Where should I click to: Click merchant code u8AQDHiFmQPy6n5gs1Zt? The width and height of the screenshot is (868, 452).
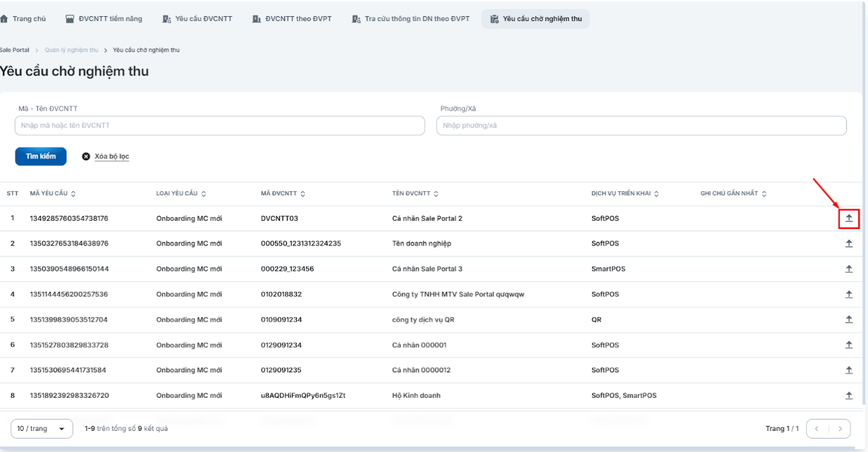tap(303, 396)
